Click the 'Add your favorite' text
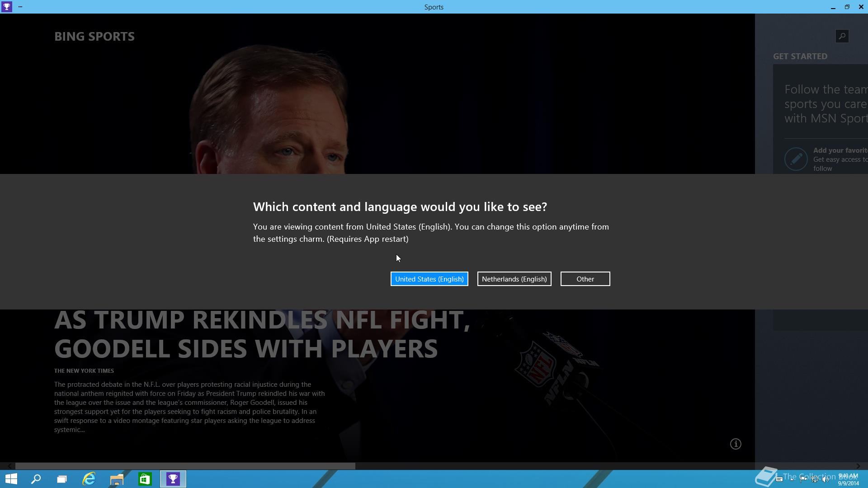Image resolution: width=868 pixels, height=488 pixels. (840, 150)
